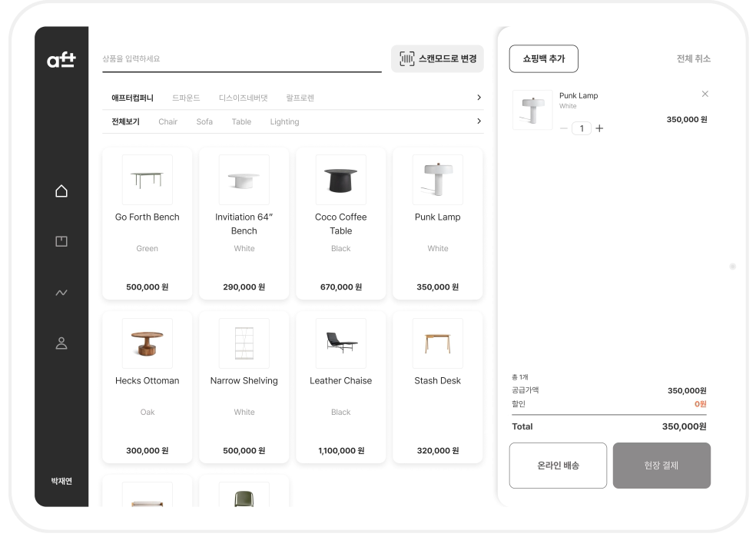756x537 pixels.
Task: Remove Punk Lamp with the X icon
Action: pyautogui.click(x=705, y=94)
